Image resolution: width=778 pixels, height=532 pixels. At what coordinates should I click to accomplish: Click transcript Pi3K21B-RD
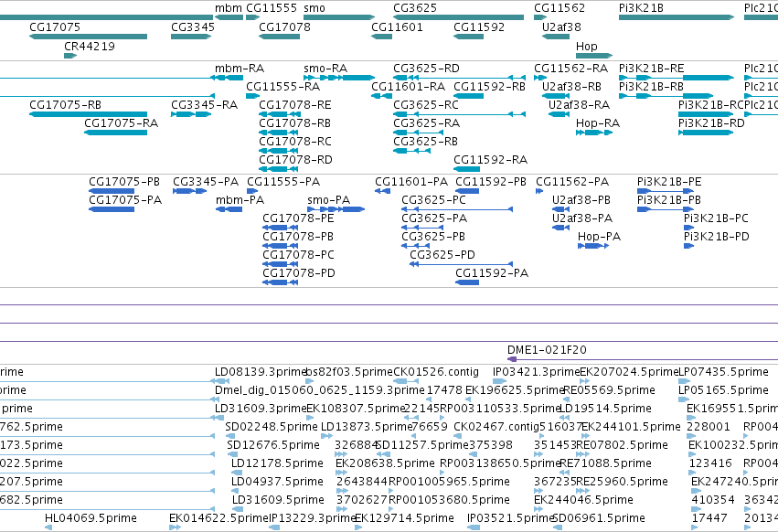coord(706,133)
